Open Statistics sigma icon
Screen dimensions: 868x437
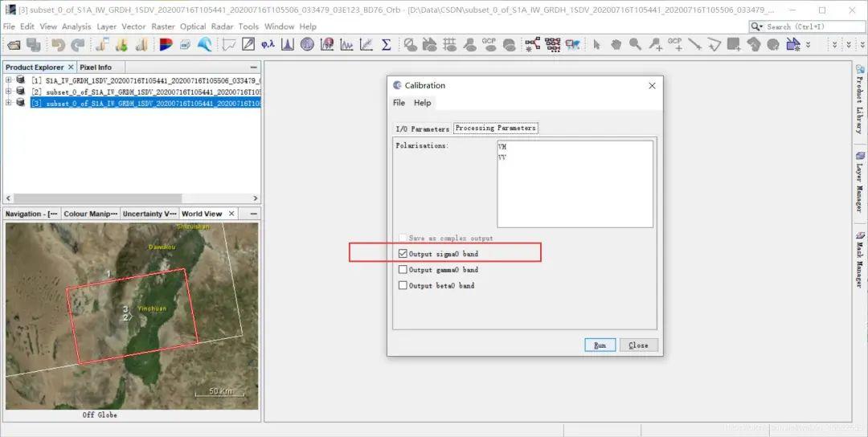387,45
